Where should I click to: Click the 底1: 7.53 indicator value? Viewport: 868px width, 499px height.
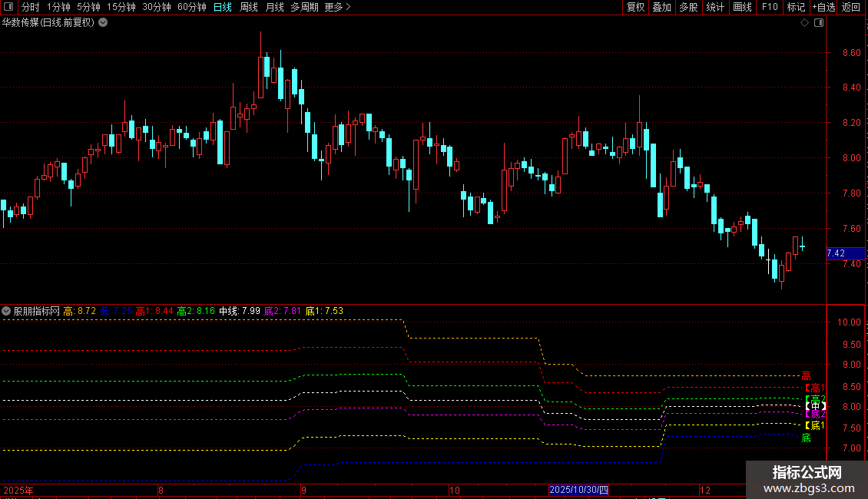pos(324,311)
